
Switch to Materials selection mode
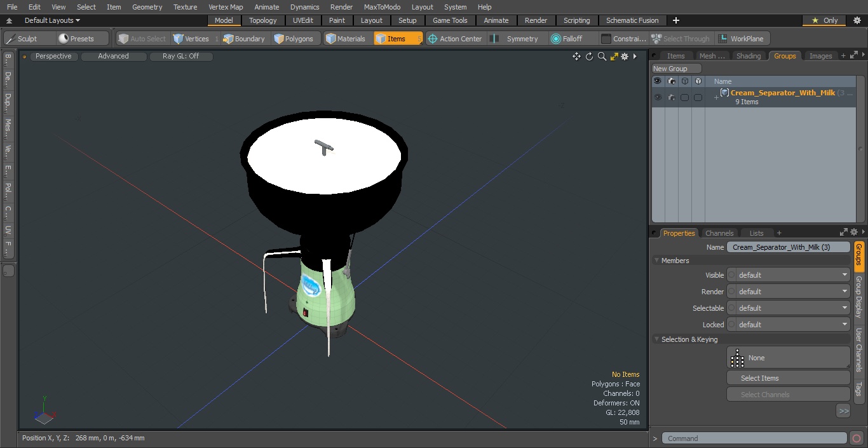click(x=346, y=39)
